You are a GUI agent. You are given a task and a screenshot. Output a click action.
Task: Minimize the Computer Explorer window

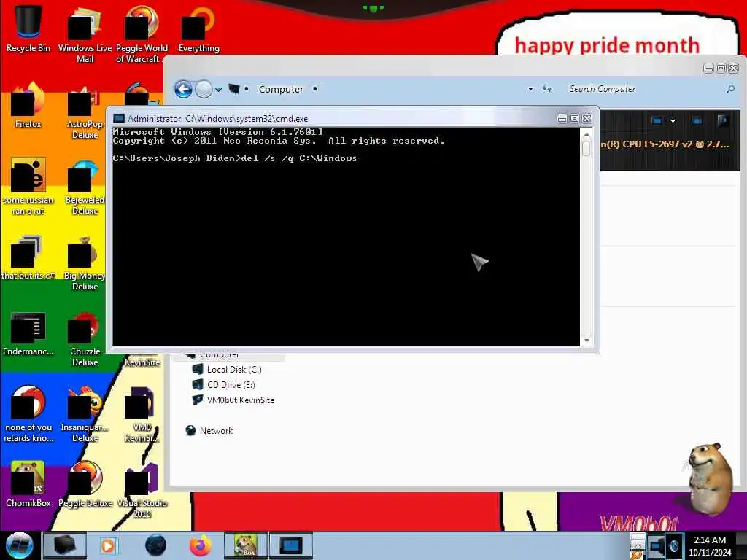(x=709, y=68)
